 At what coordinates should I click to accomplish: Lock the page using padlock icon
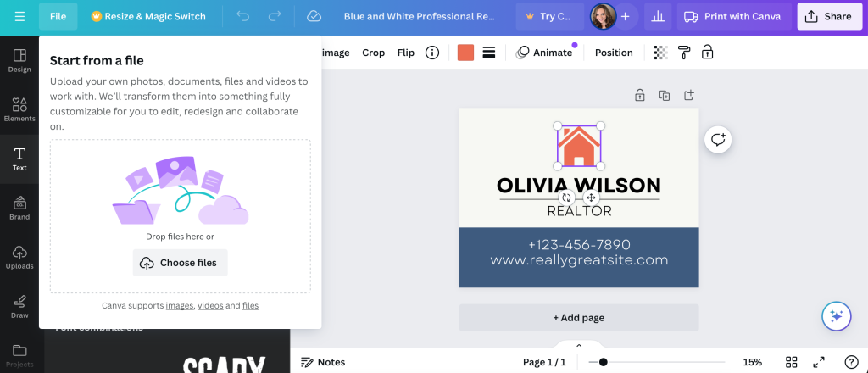coord(639,95)
